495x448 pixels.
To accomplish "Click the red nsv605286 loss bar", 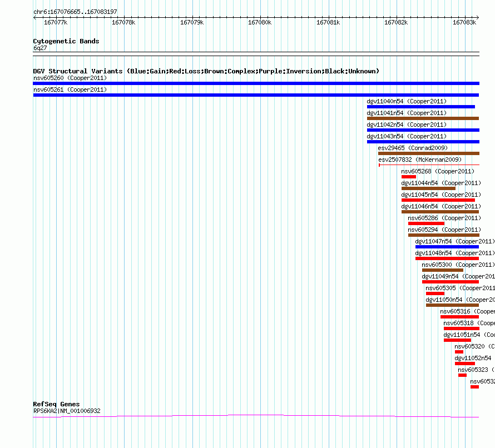I will [426, 223].
